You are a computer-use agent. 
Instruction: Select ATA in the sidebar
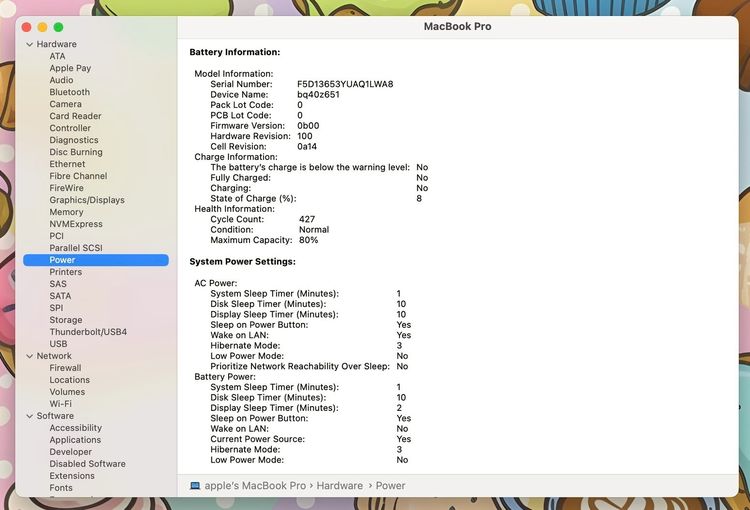click(x=57, y=56)
